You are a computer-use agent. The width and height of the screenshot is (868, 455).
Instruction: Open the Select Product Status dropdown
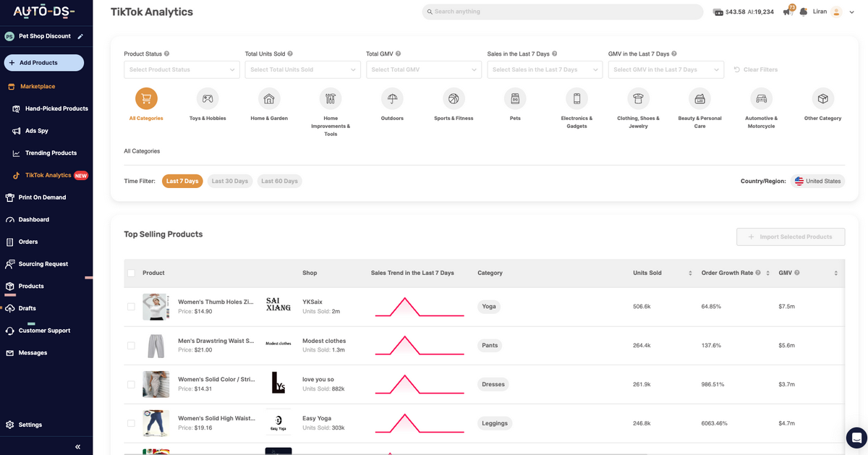click(181, 69)
